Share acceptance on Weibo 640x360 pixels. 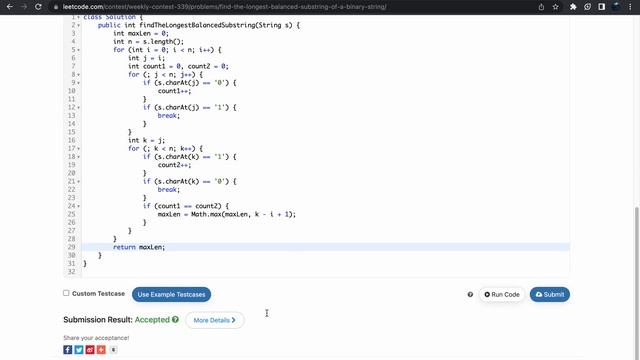[x=90, y=350]
